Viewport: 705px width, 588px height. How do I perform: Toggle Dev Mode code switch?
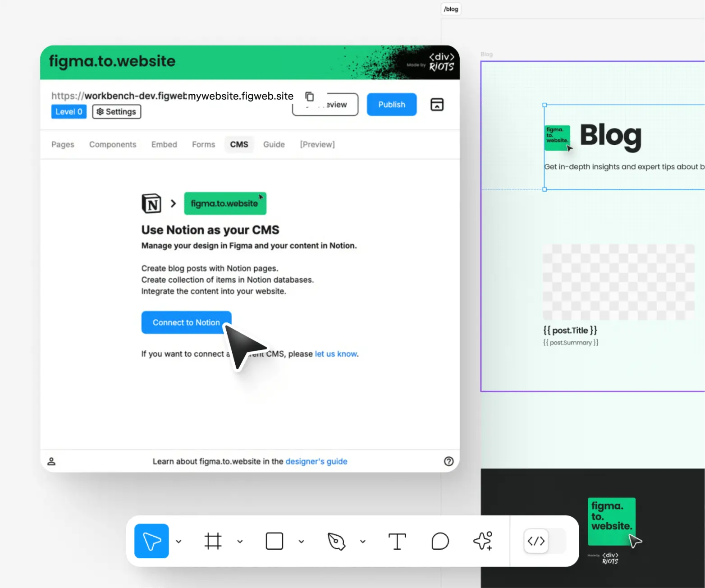click(x=545, y=541)
